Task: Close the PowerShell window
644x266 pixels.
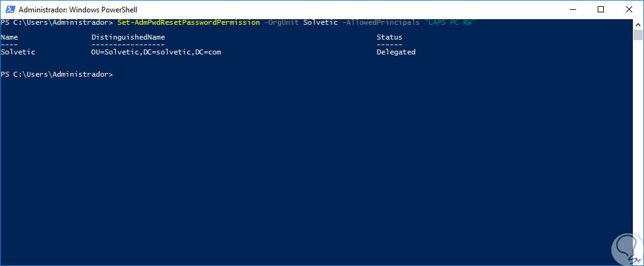Action: pyautogui.click(x=629, y=9)
